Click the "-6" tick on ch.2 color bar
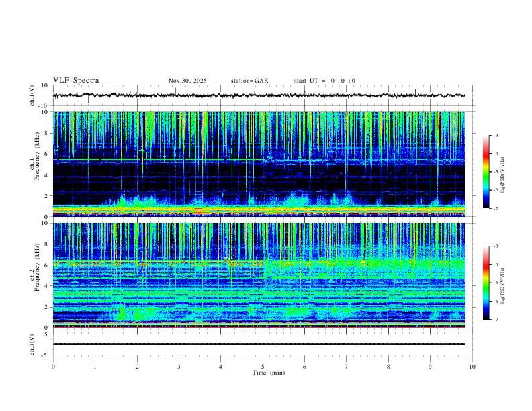Viewport: 532px width, 411px height. tap(496, 301)
